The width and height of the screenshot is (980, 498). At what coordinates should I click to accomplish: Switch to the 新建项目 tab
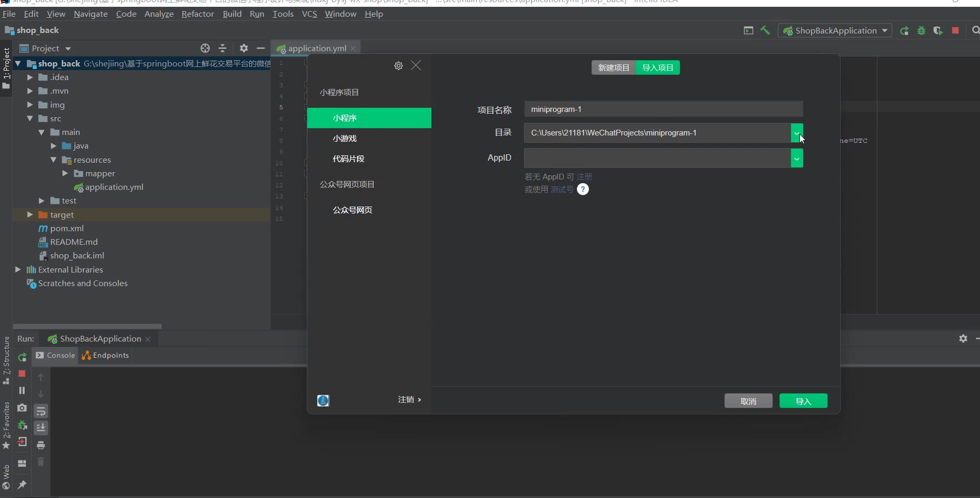(x=614, y=67)
